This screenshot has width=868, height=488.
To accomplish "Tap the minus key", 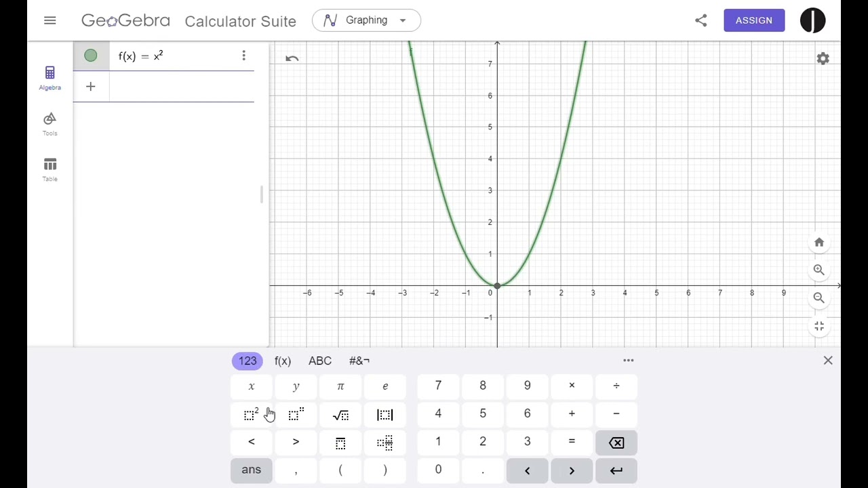I will (616, 414).
